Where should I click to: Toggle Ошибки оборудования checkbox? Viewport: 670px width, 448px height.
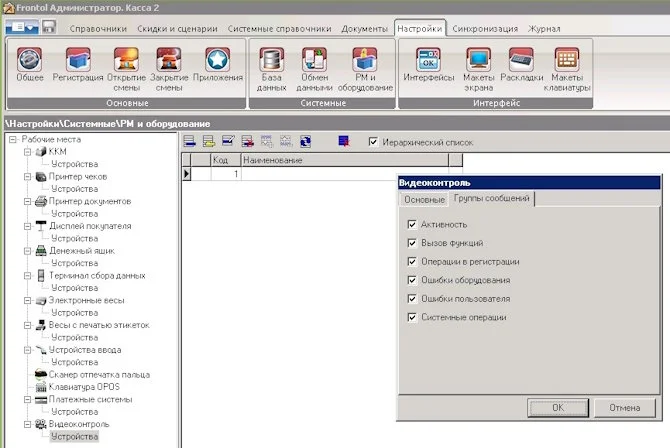click(x=412, y=280)
